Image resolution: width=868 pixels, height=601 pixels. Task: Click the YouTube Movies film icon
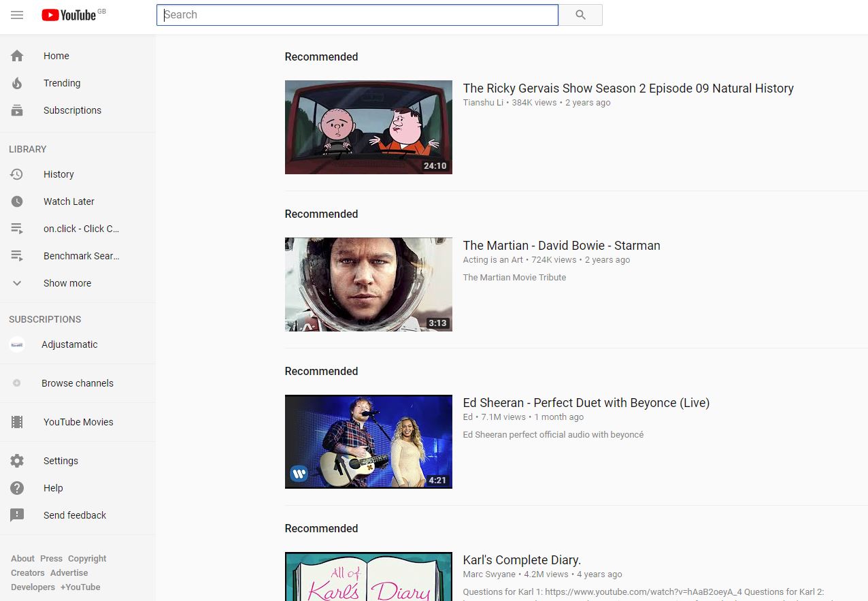click(17, 422)
